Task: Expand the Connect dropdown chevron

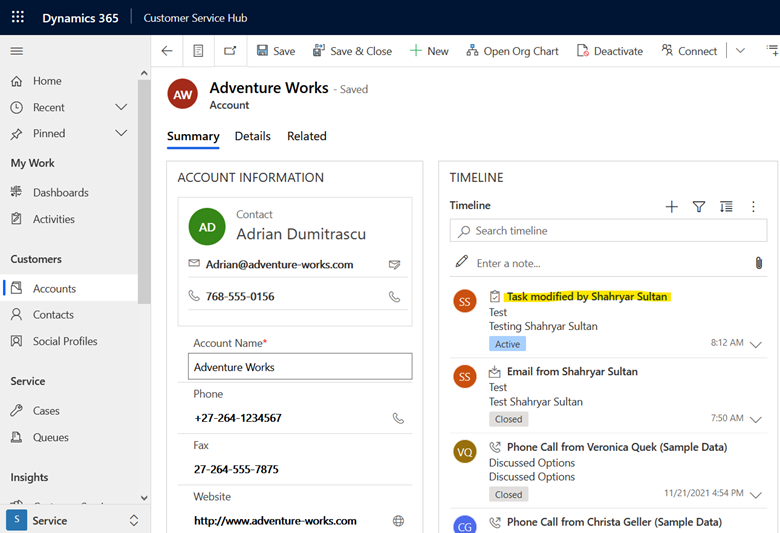Action: 740,51
